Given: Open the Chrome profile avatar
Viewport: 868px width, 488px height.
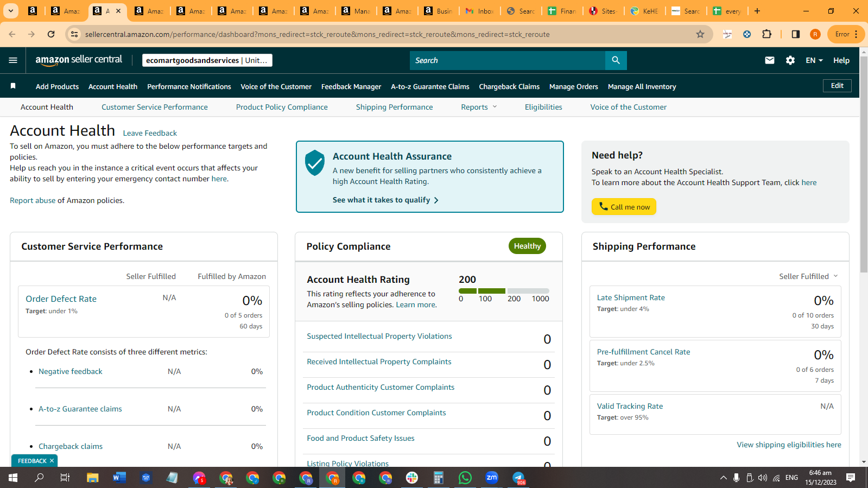Looking at the screenshot, I should (x=815, y=34).
